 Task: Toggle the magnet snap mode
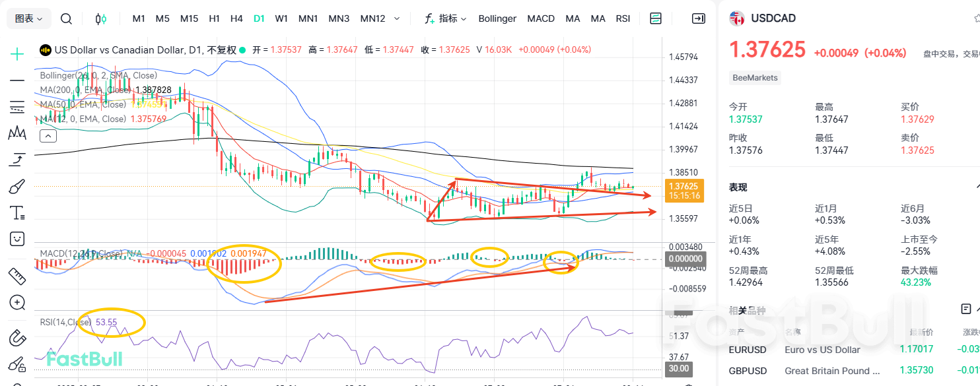point(17,338)
